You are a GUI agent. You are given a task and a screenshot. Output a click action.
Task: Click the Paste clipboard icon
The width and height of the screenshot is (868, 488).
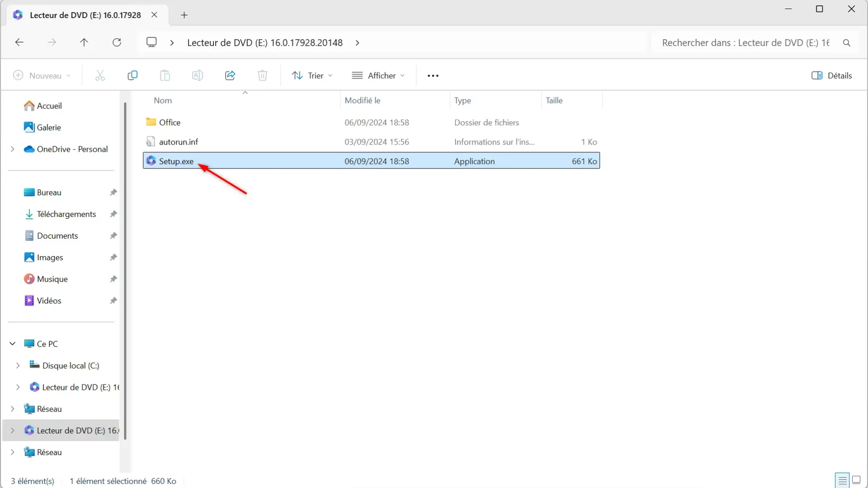tap(165, 75)
